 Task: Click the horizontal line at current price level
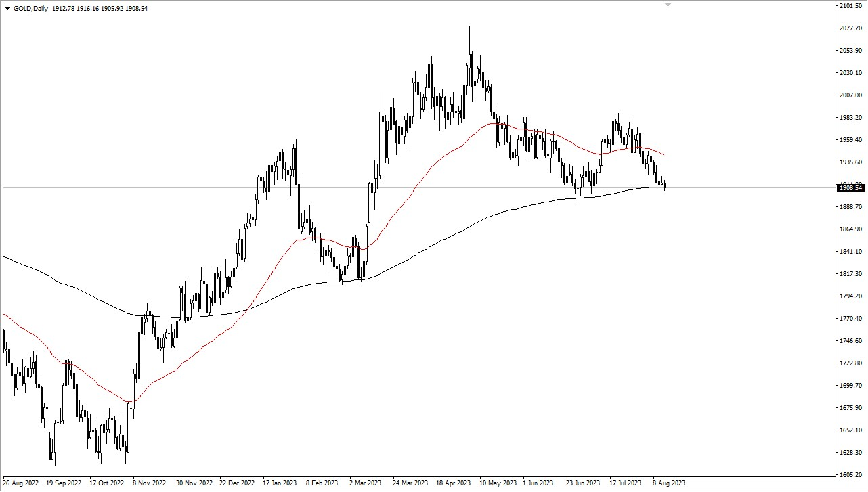[x=406, y=187]
